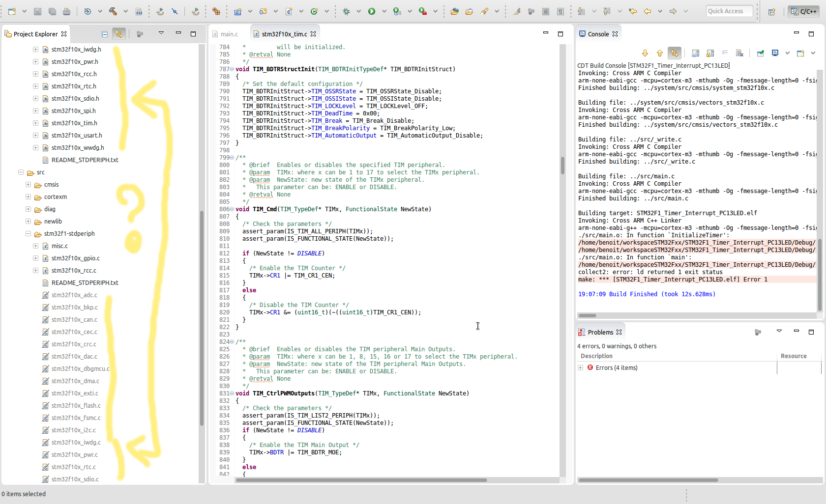Start debugging with the bug icon
The width and height of the screenshot is (826, 504).
[347, 11]
